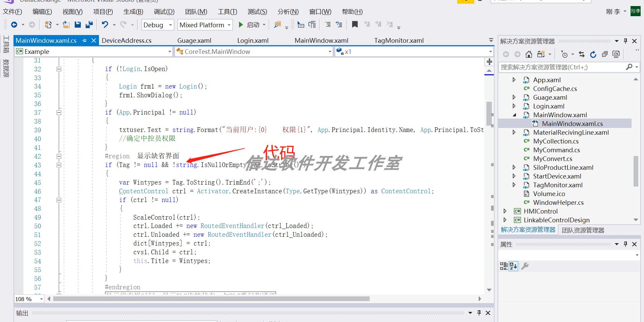Undo the last edit with Undo icon
This screenshot has height=322, width=644.
[105, 25]
